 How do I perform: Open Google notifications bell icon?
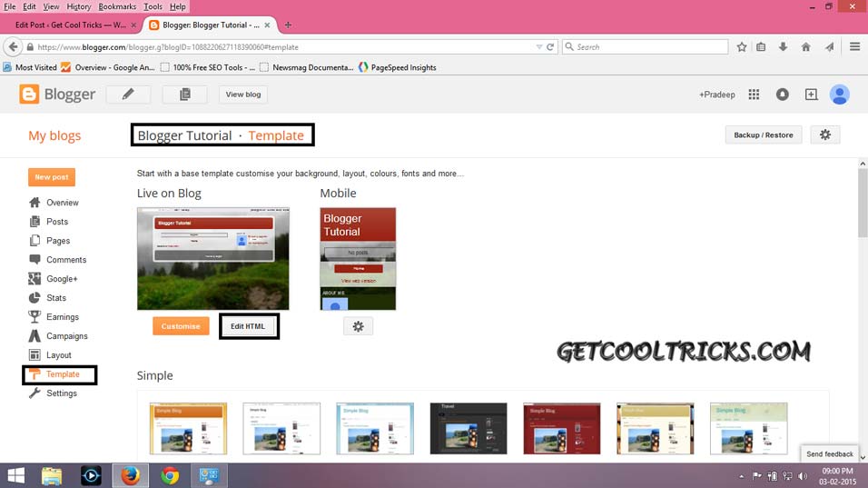[782, 95]
